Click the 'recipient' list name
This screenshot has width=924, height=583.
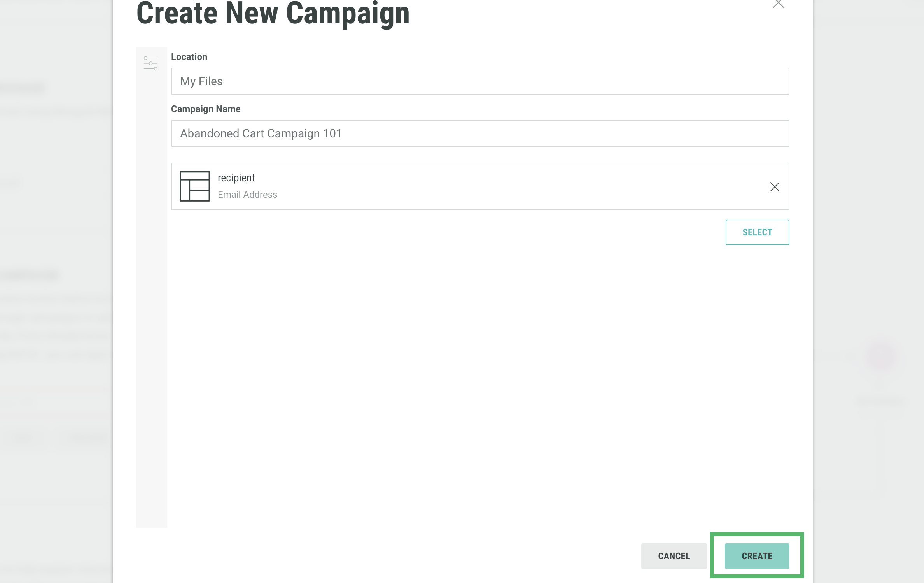[x=236, y=178]
